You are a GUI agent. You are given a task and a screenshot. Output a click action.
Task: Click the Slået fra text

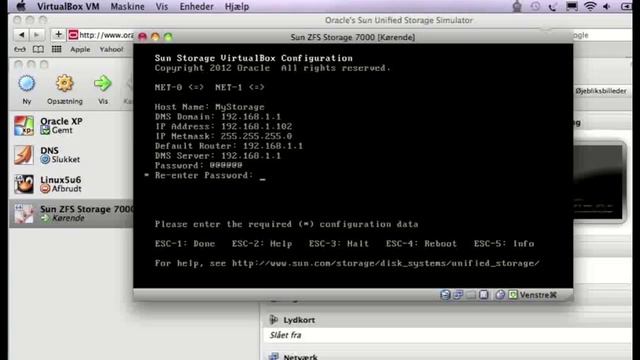point(285,335)
